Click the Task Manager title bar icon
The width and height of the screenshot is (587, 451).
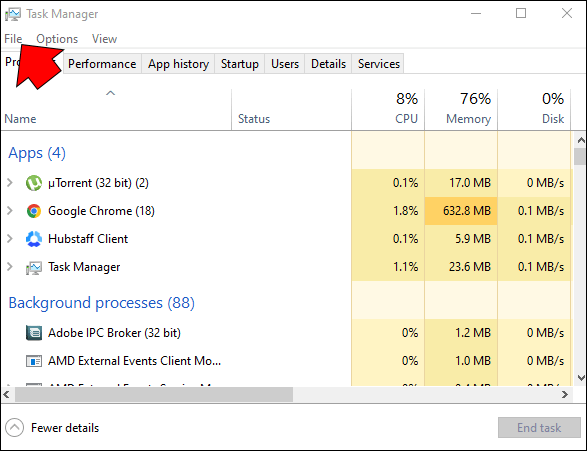click(13, 14)
